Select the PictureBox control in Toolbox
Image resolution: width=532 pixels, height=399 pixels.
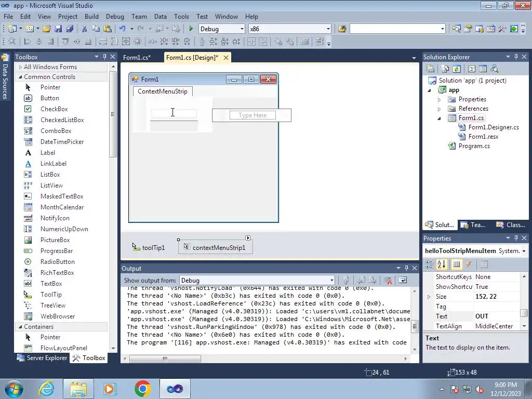[55, 240]
